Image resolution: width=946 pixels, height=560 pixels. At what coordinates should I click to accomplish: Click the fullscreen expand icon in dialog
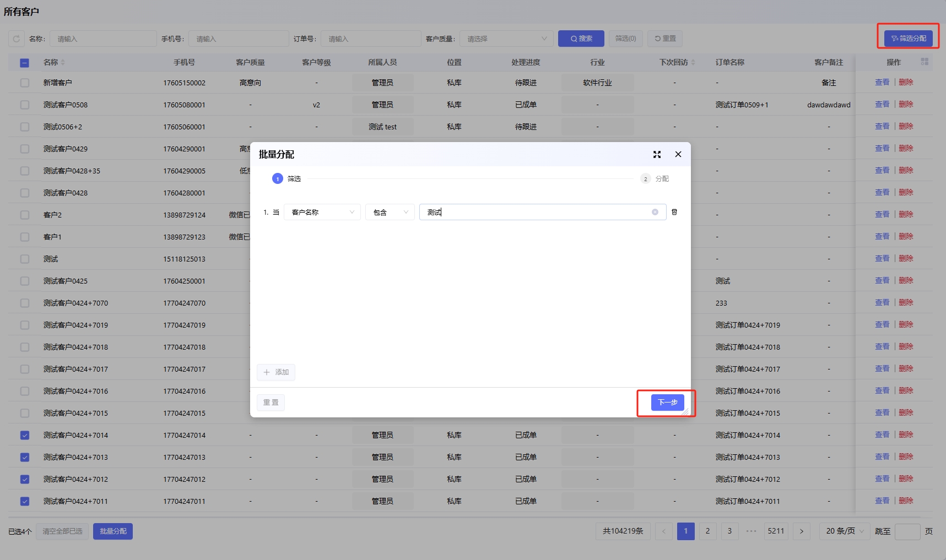657,155
